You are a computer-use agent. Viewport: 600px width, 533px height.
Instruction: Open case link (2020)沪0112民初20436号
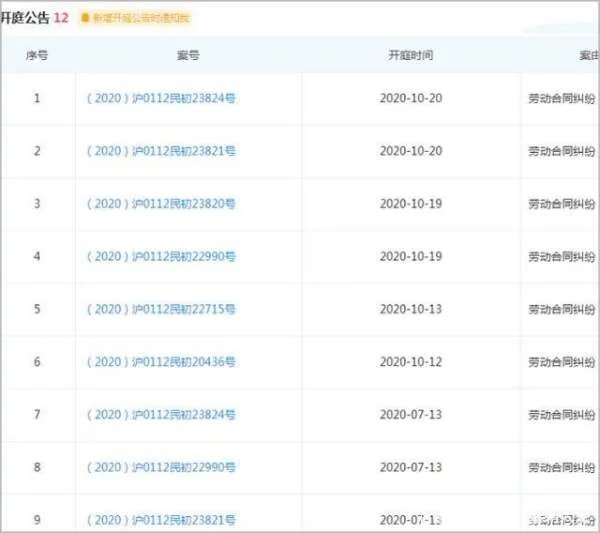161,362
